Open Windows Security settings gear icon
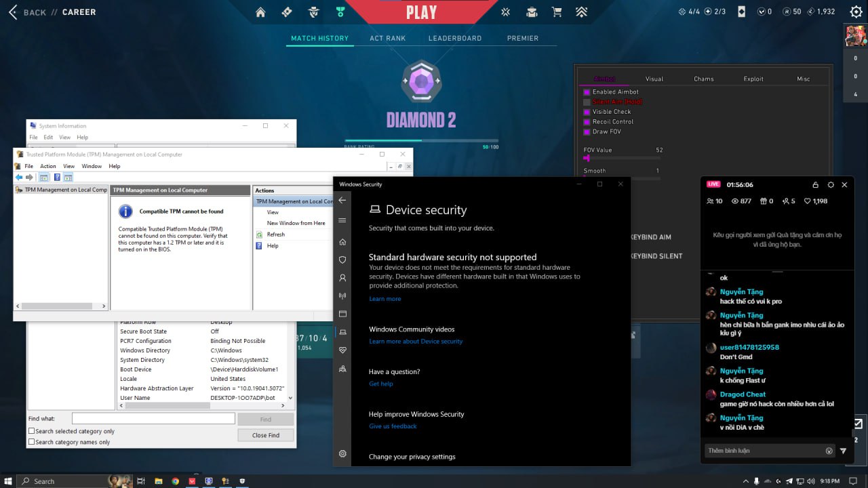Screen dimensions: 868x488 pyautogui.click(x=342, y=453)
